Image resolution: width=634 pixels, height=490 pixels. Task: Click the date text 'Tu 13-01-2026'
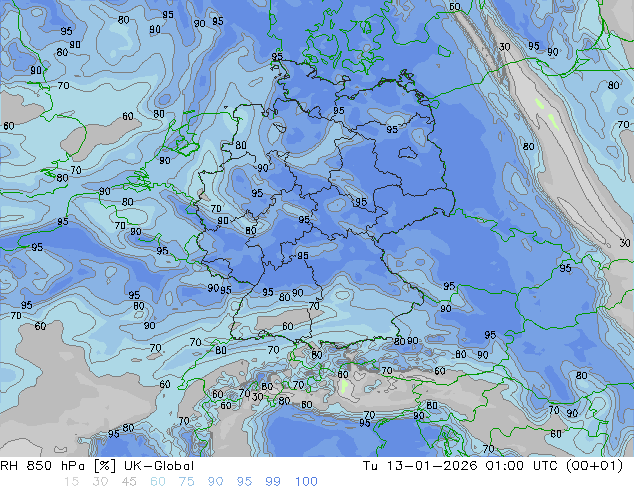click(420, 466)
